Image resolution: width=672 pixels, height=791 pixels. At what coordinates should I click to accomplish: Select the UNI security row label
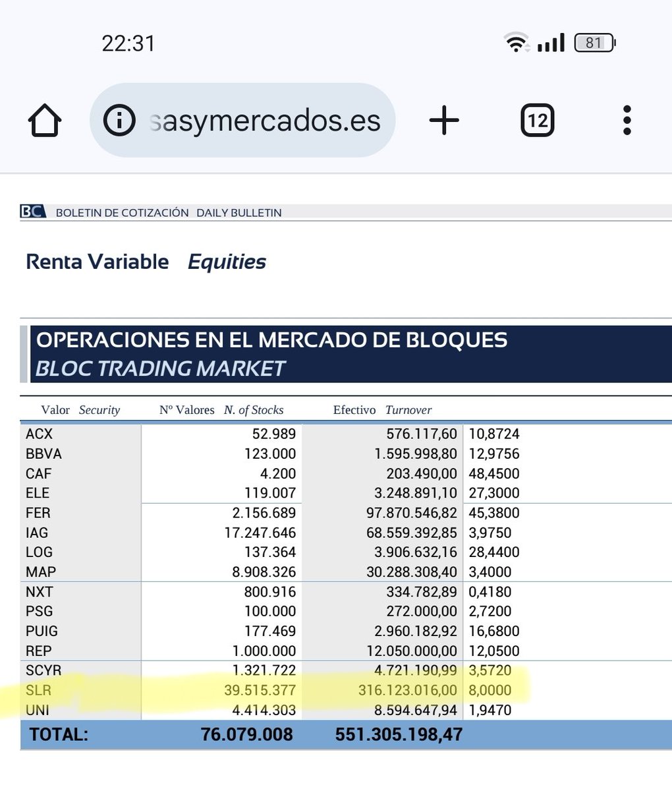(37, 711)
